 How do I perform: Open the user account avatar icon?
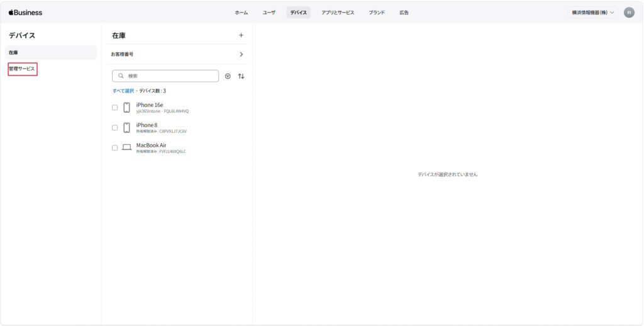pyautogui.click(x=629, y=13)
